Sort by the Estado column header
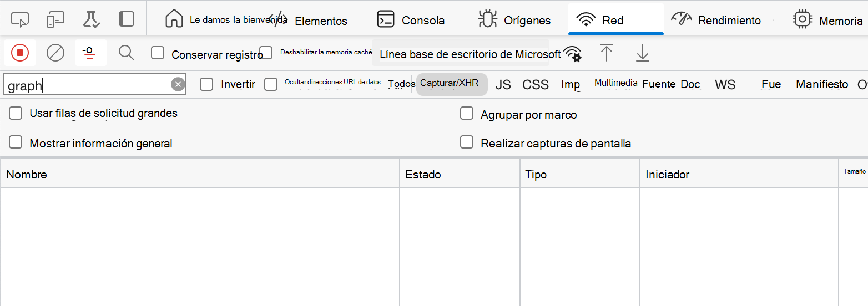The image size is (868, 306). (x=460, y=174)
